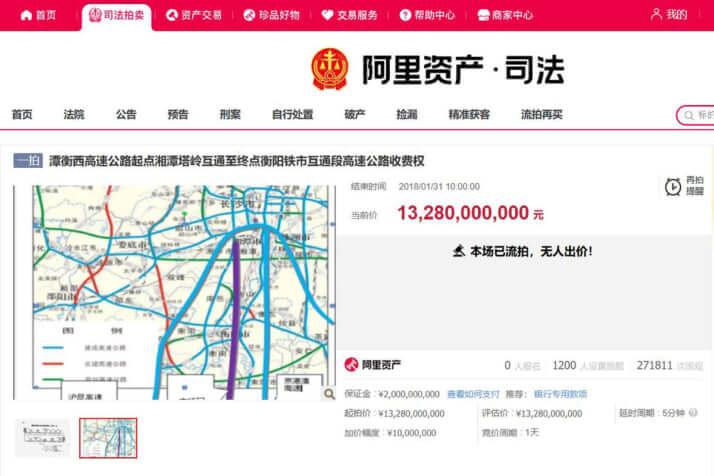714x476 pixels.
Task: Click the gavel icon by 本场已流拍
Action: [459, 251]
